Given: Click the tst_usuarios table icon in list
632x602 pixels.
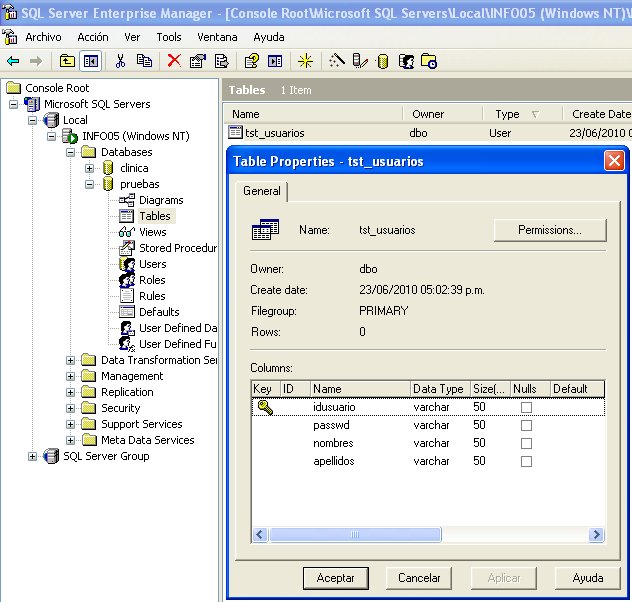Looking at the screenshot, I should pyautogui.click(x=235, y=133).
